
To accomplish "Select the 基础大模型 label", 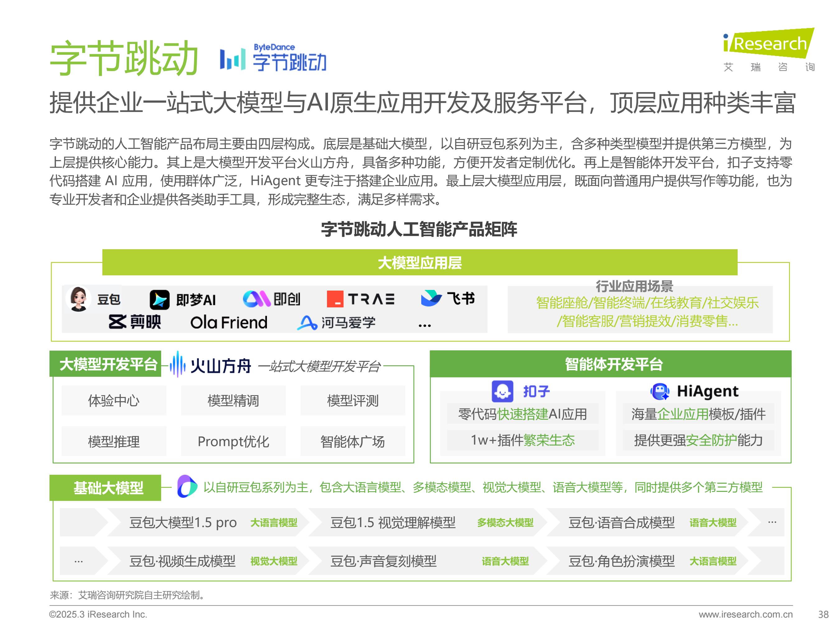I will (105, 488).
